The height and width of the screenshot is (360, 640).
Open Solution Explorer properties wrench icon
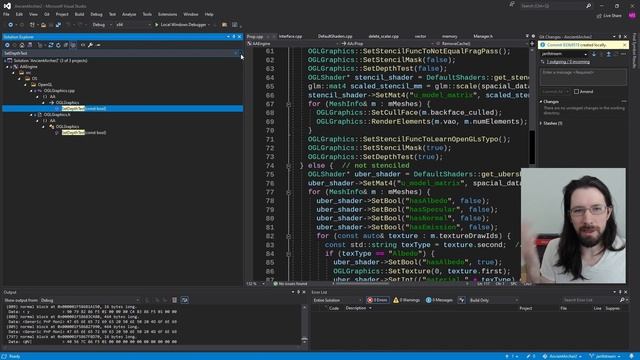click(90, 45)
